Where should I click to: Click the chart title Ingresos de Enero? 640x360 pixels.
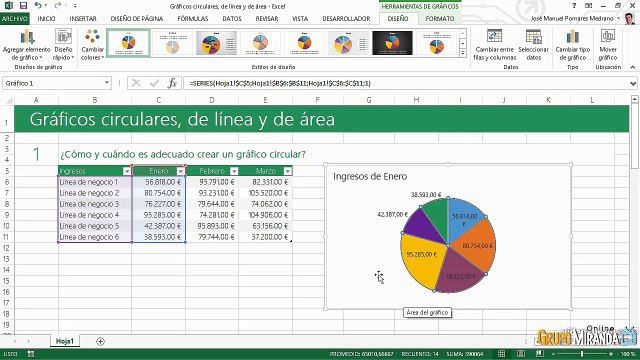tap(370, 176)
